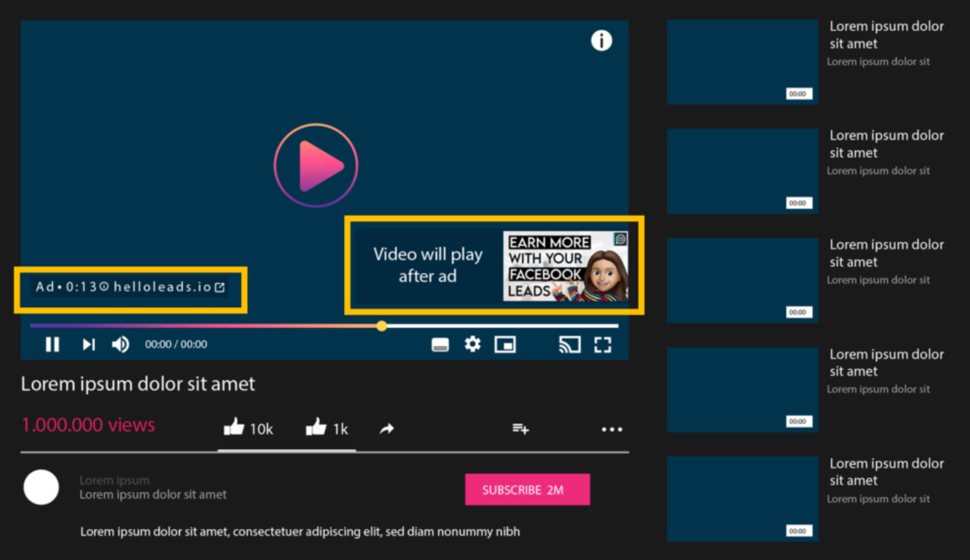Cast the video to a TV
The width and height of the screenshot is (970, 560).
570,345
